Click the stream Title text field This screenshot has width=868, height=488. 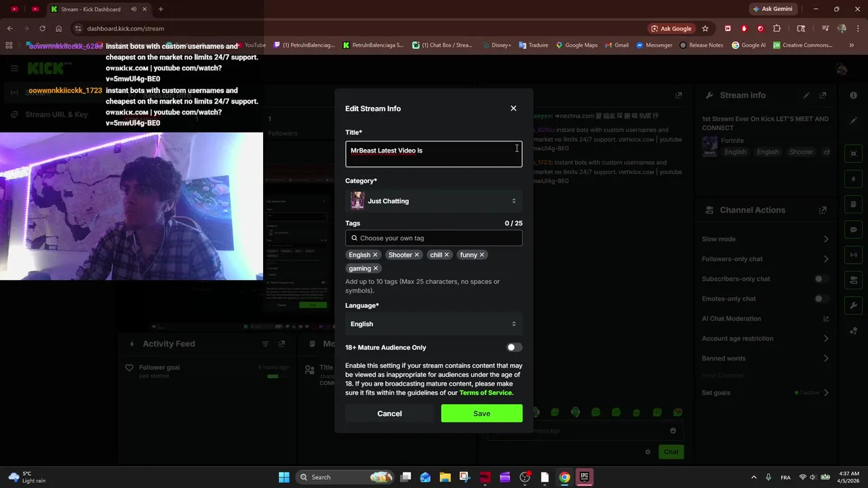(x=433, y=154)
